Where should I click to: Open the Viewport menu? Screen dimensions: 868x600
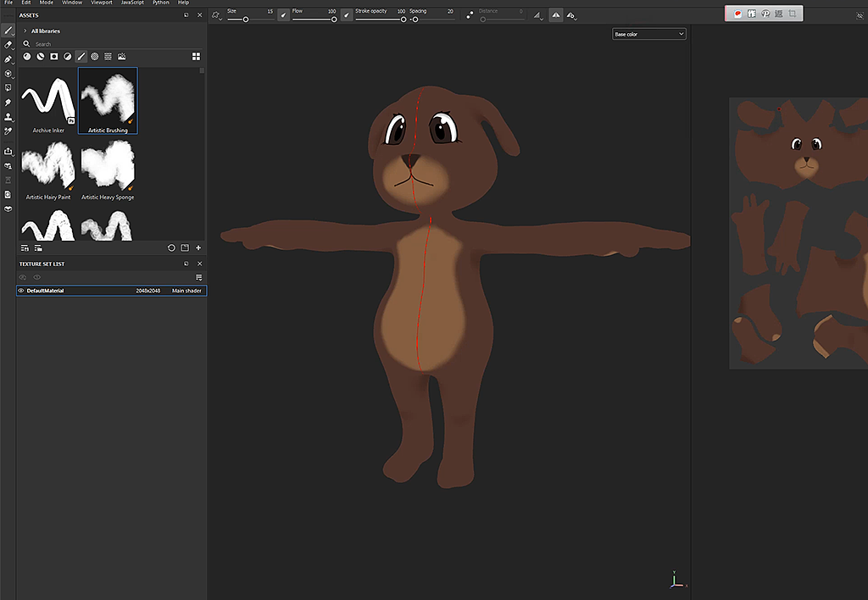[x=100, y=3]
